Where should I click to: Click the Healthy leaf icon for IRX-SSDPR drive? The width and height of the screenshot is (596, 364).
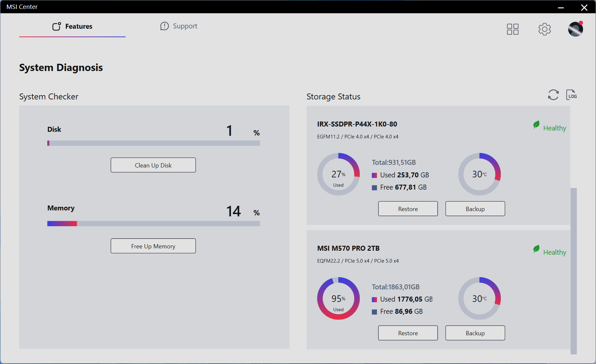coord(536,125)
